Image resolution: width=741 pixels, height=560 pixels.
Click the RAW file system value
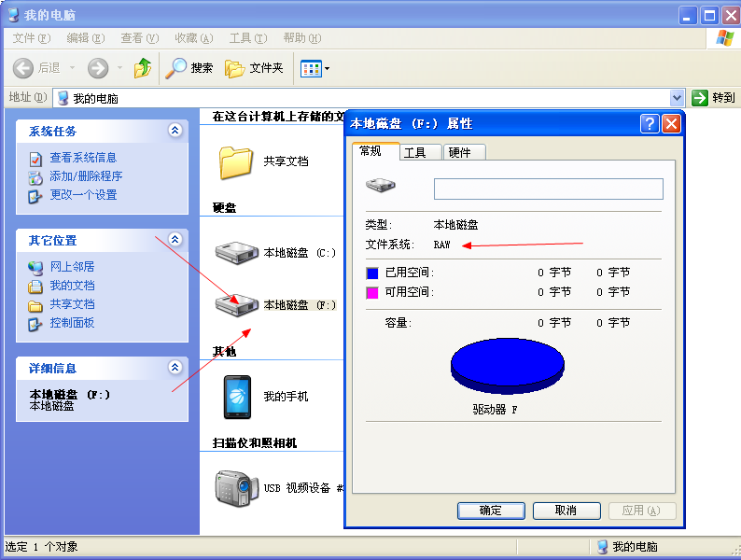[x=441, y=245]
